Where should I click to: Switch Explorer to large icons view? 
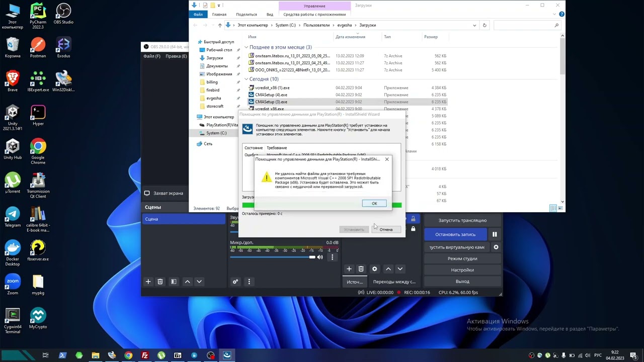pyautogui.click(x=559, y=208)
